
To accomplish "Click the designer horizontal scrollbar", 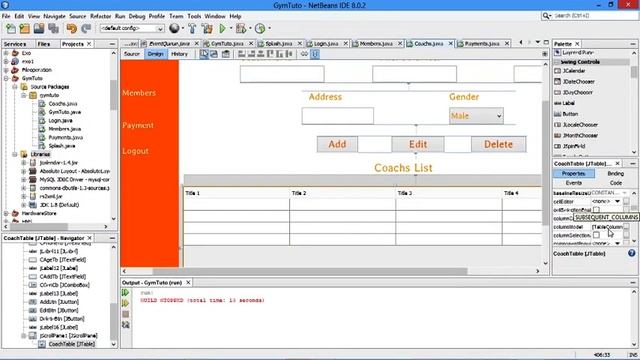I will [310, 271].
